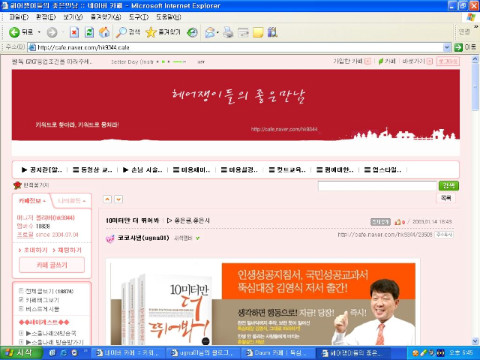
Task: Expand the first ▶스즐나래 tree node
Action: tap(21, 333)
